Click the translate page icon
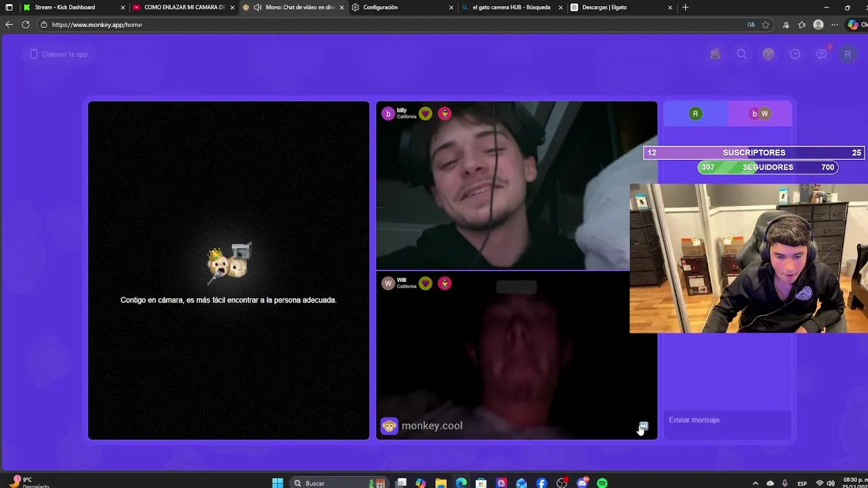The image size is (868, 488). click(x=751, y=24)
